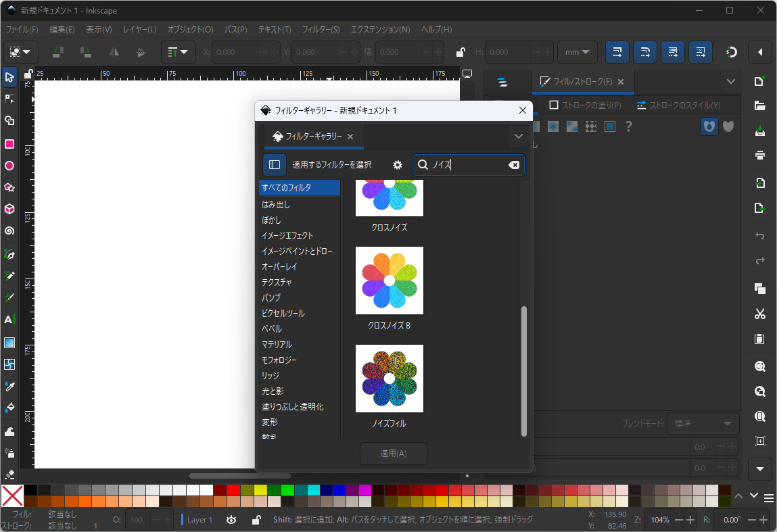This screenshot has height=532, width=777.
Task: Pick the cyan swatch in the palette
Action: pos(314,490)
